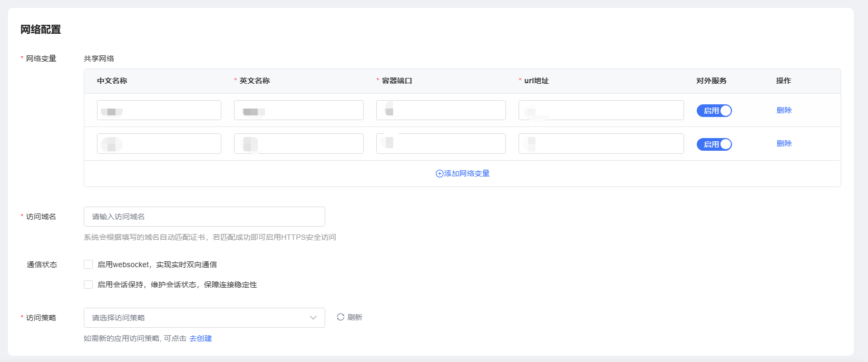Click the 去创建 link

[x=200, y=338]
